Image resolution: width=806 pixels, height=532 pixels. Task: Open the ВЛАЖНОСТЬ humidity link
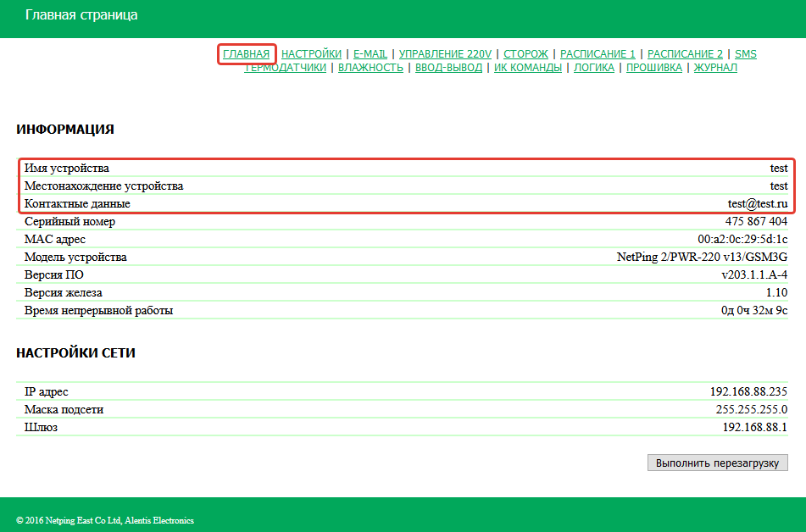(x=370, y=68)
